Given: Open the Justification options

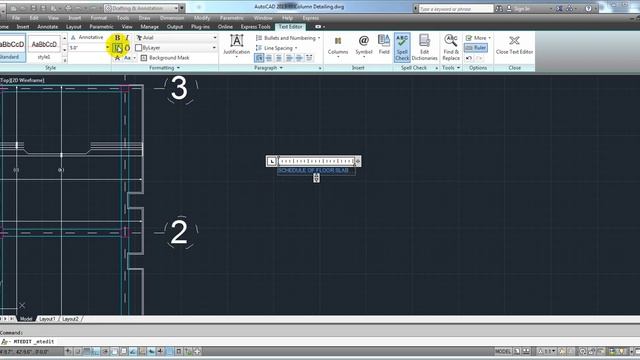Looking at the screenshot, I should (x=236, y=45).
